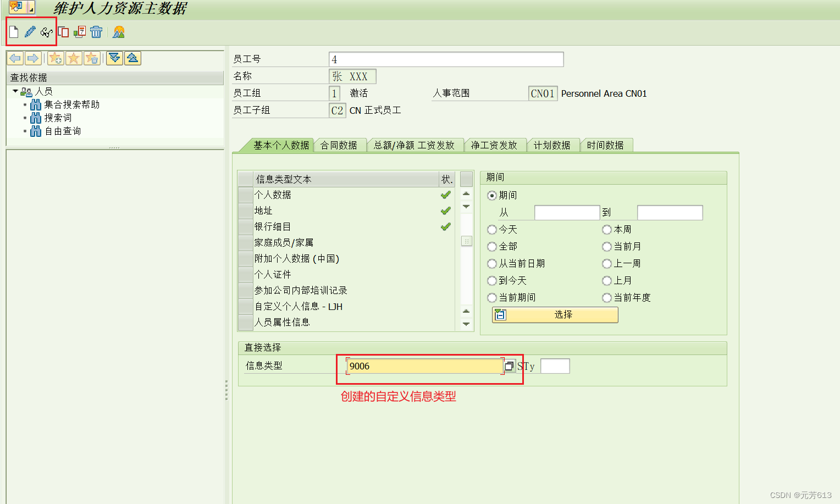
Task: Click the bottom scroll-down arrow of infotype list
Action: (466, 324)
